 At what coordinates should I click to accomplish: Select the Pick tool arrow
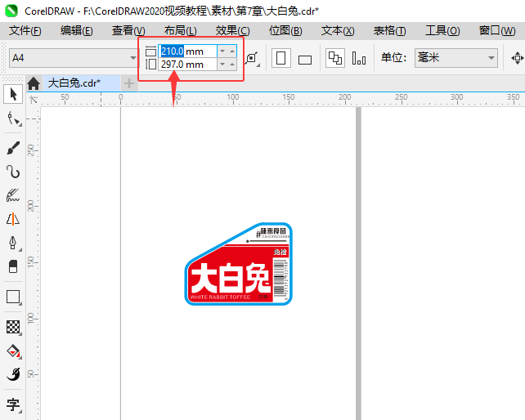pyautogui.click(x=13, y=94)
